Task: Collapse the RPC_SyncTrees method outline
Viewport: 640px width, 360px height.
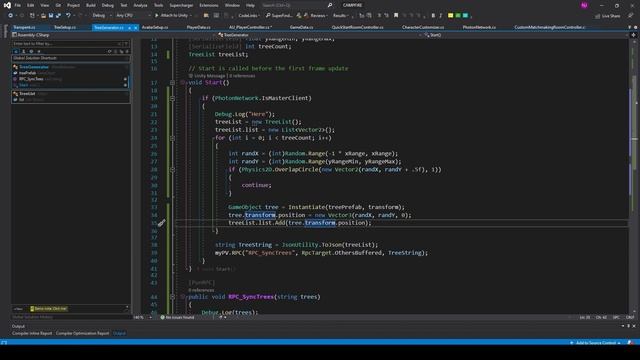Action: pos(172,297)
